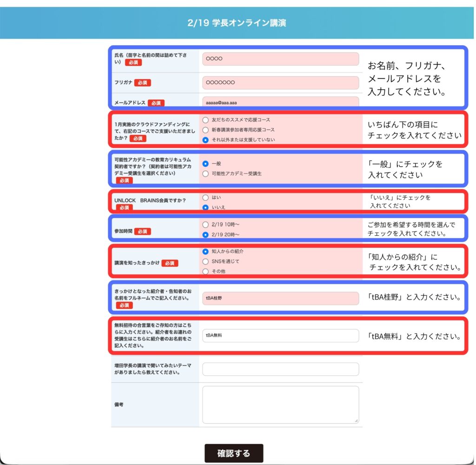This screenshot has width=476, height=465.
Task: Choose the 可能性アカデミー受講生 radio option
Action: 206,173
